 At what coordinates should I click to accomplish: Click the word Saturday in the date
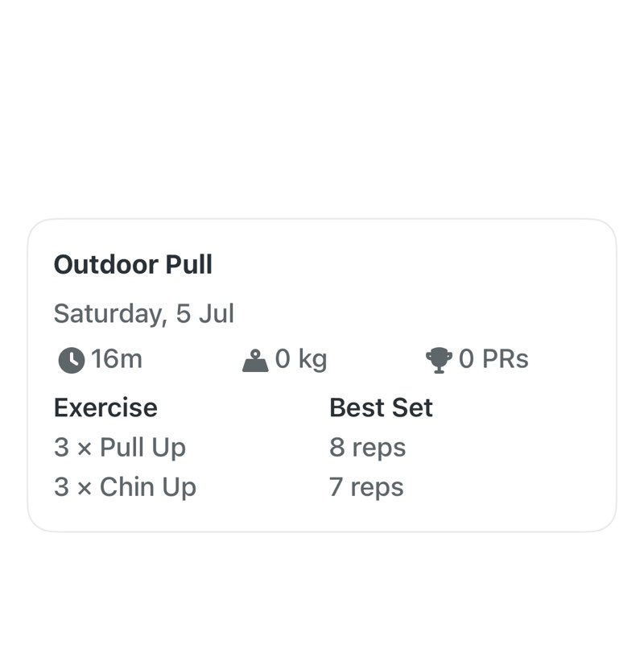pos(108,313)
